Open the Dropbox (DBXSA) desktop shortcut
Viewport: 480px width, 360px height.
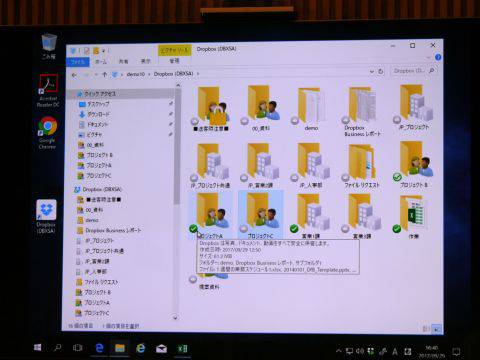click(x=46, y=216)
